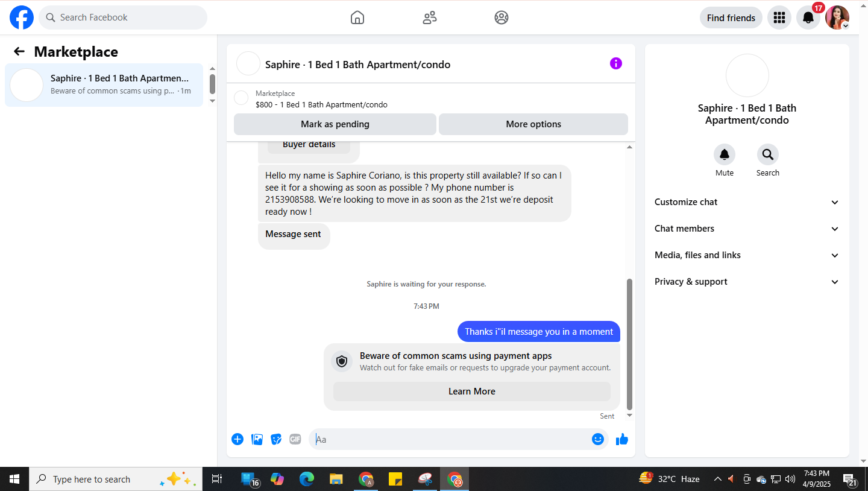
Task: Click the Aa message input box
Action: coord(458,439)
